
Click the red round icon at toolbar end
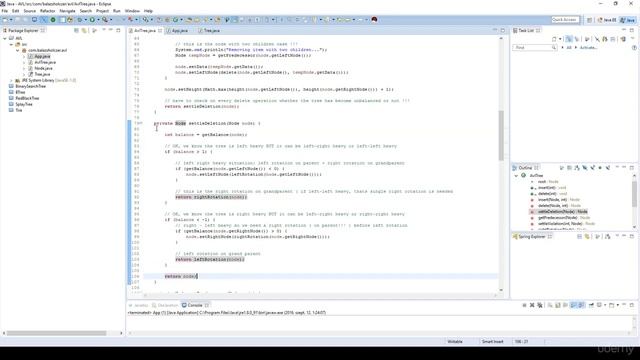(374, 20)
